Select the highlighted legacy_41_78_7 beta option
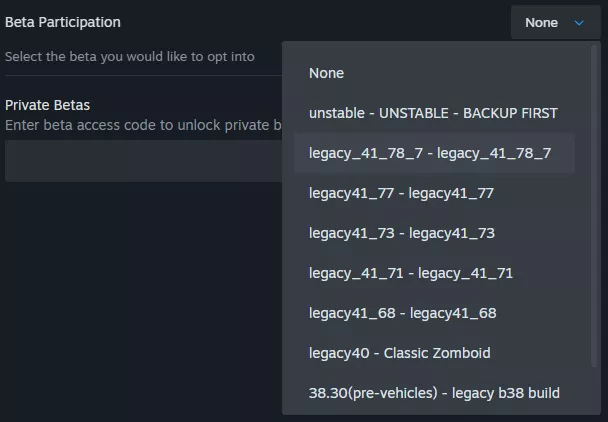Screen dimensions: 608x422 pyautogui.click(x=430, y=153)
